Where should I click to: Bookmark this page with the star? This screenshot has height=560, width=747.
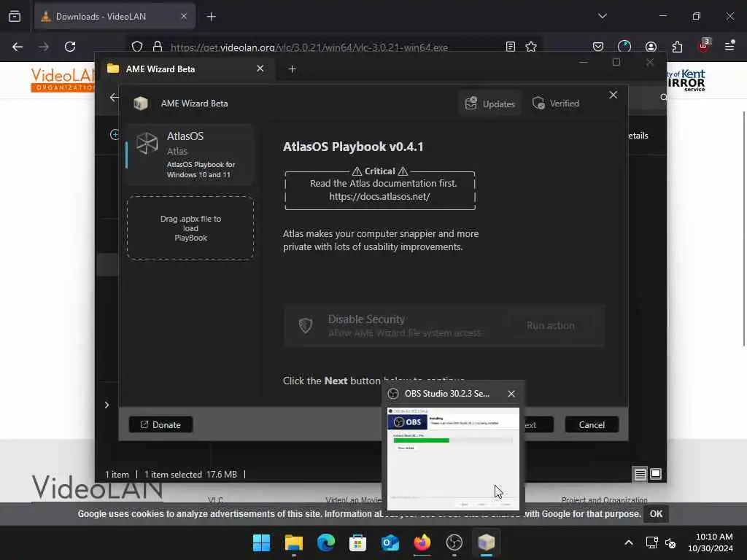531,47
